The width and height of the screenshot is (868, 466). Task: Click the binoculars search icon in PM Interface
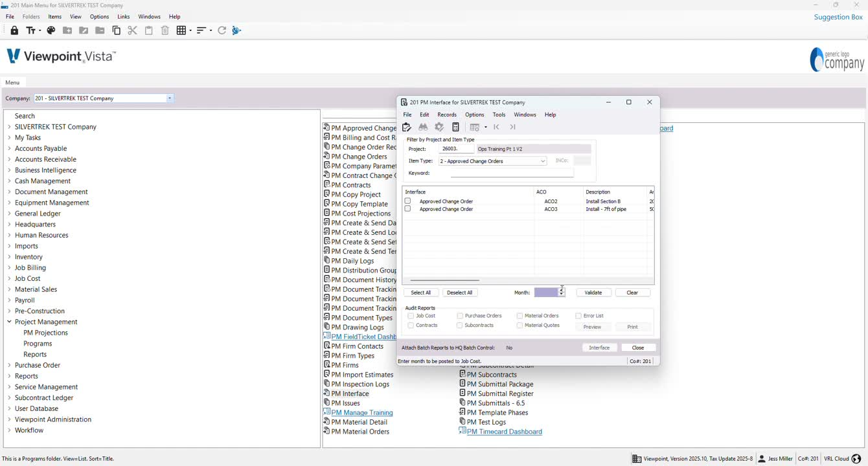coord(423,128)
